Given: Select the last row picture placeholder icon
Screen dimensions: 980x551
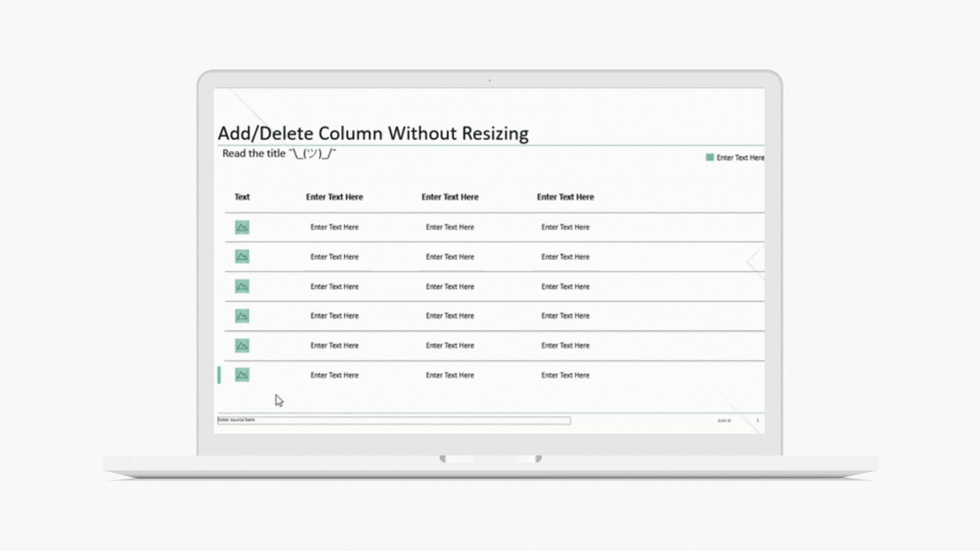Looking at the screenshot, I should pyautogui.click(x=242, y=375).
